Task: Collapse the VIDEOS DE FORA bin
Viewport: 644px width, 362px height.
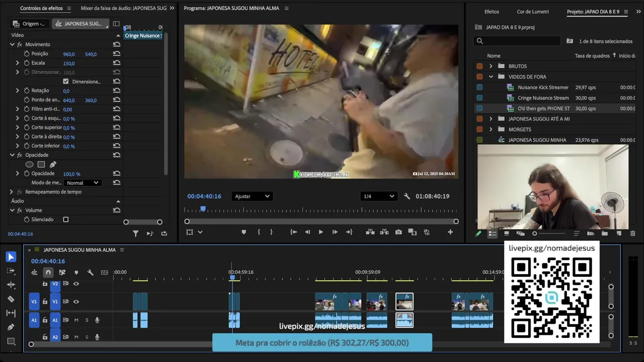Action: 491,77
